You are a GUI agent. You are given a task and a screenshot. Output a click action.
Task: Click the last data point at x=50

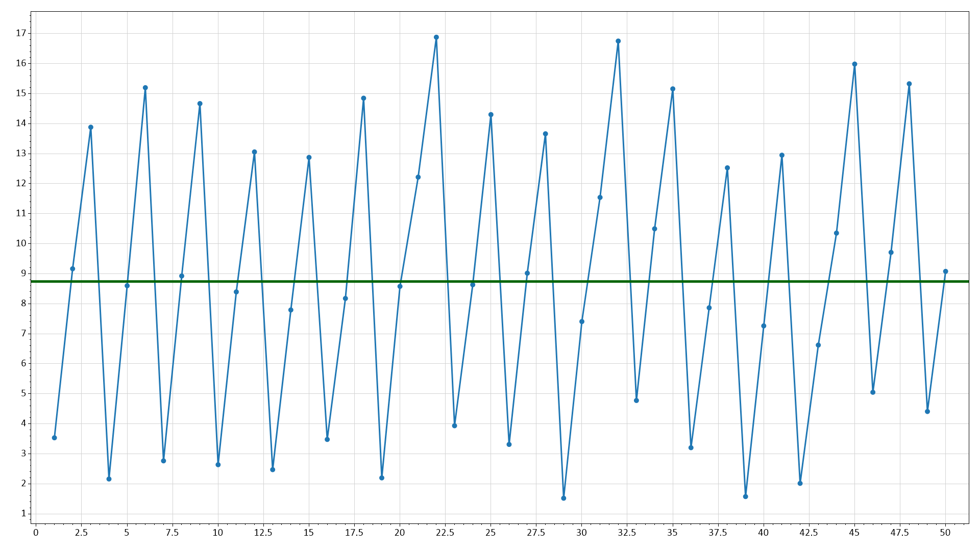pyautogui.click(x=945, y=271)
